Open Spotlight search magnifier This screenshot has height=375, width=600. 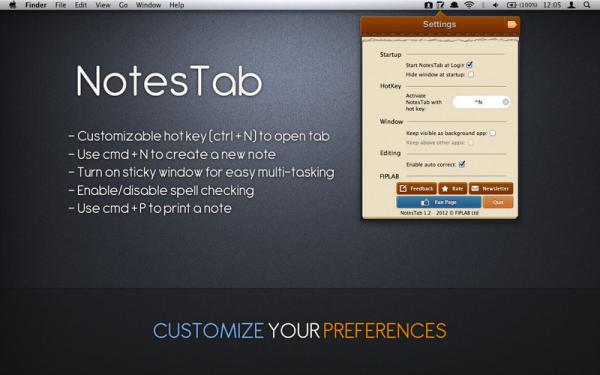[x=587, y=5]
